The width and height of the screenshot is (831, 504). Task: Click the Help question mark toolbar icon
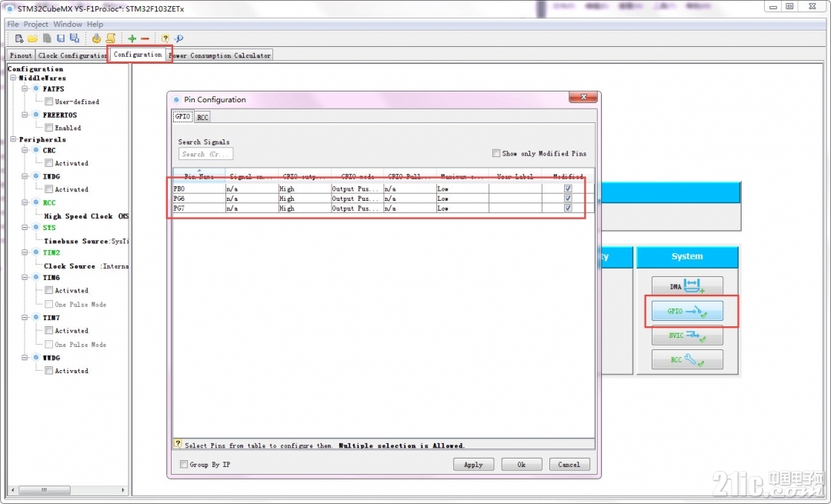(165, 38)
